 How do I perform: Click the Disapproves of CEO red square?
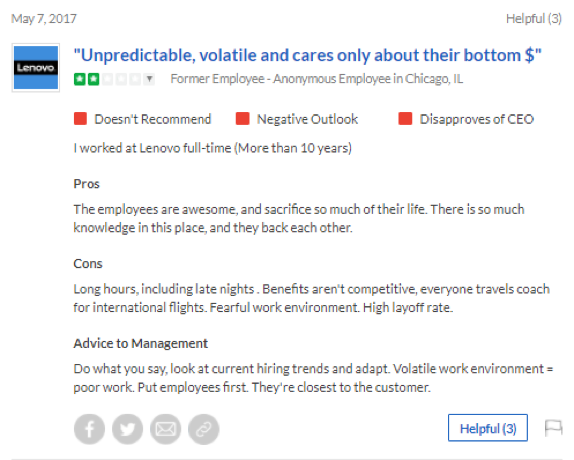pyautogui.click(x=405, y=119)
